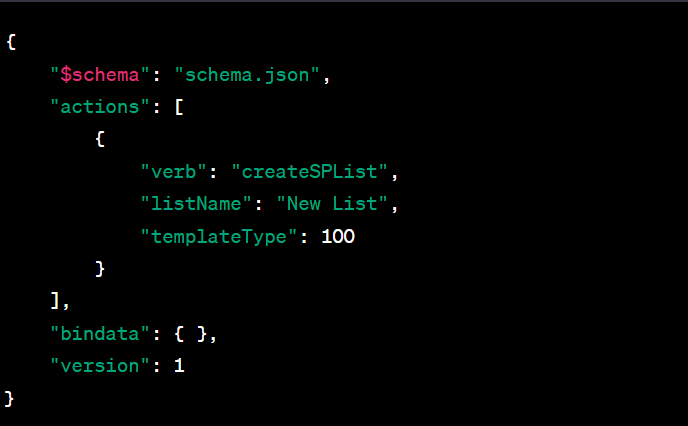This screenshot has width=688, height=426.
Task: Select the "New List" string value
Action: [332, 204]
